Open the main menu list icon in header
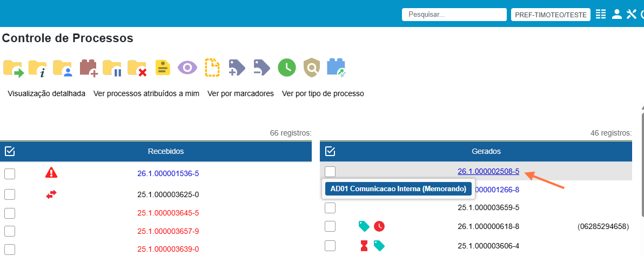644x256 pixels. pyautogui.click(x=601, y=15)
